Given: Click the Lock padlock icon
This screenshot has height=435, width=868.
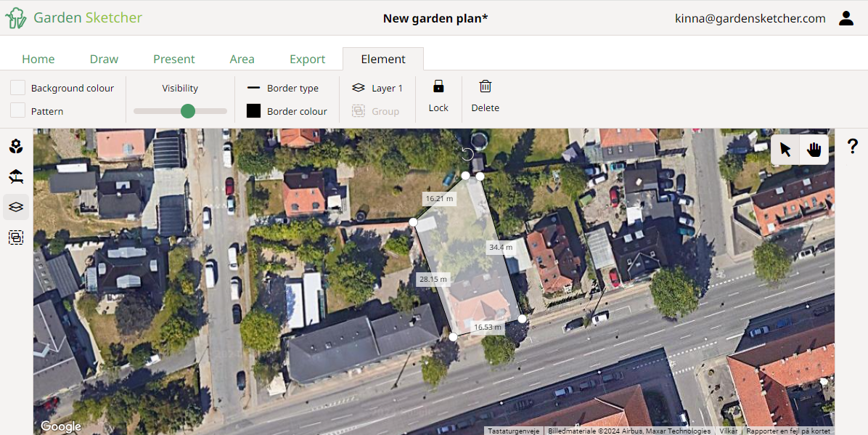Looking at the screenshot, I should point(438,86).
